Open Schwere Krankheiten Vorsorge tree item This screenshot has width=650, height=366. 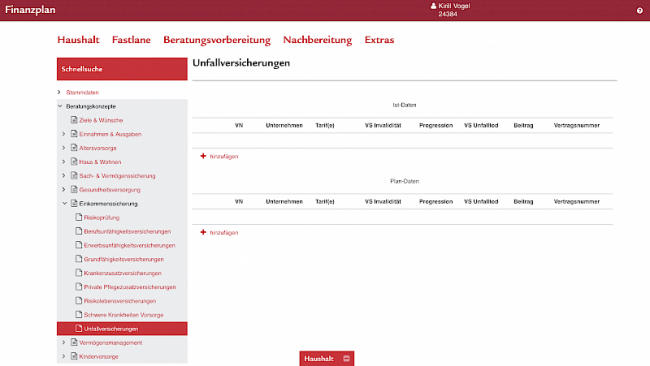[x=124, y=315]
